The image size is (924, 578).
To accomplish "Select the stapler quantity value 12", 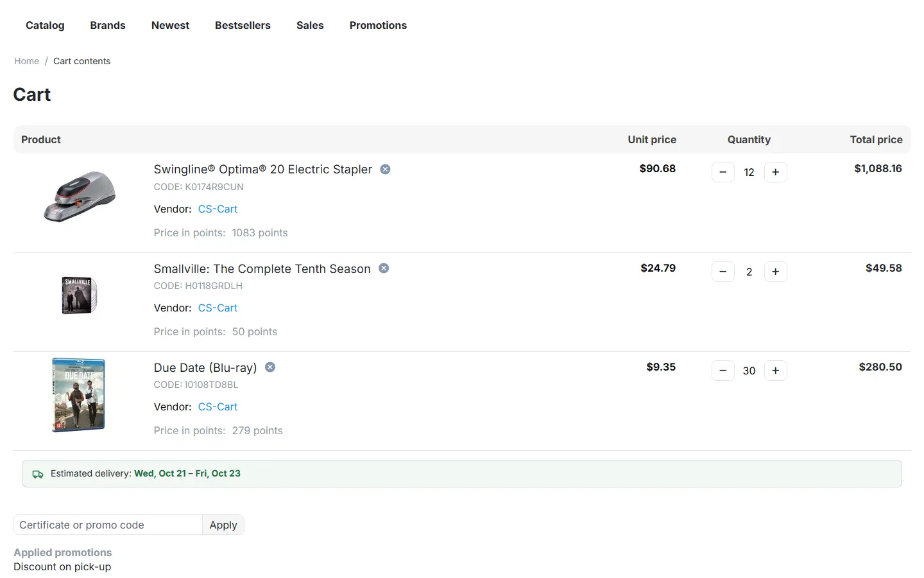I will tap(749, 172).
